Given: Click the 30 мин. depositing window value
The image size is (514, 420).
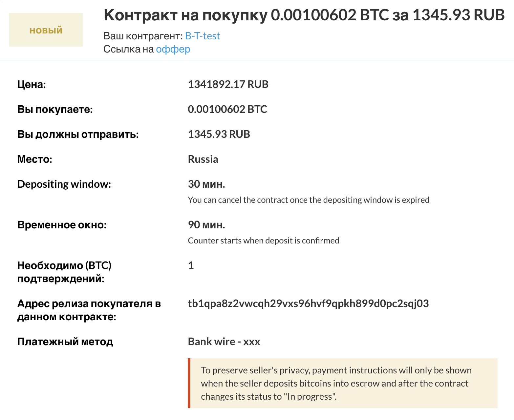Looking at the screenshot, I should [x=206, y=184].
